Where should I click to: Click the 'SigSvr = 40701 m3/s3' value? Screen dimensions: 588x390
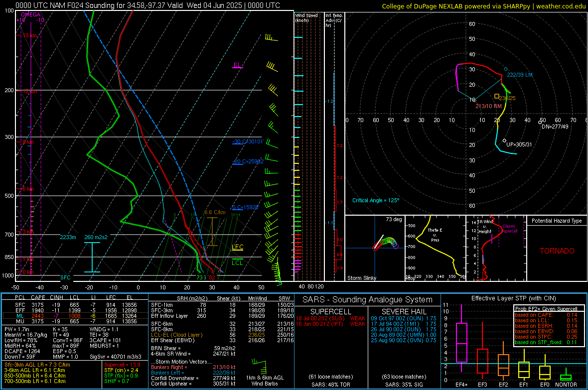[x=116, y=357]
